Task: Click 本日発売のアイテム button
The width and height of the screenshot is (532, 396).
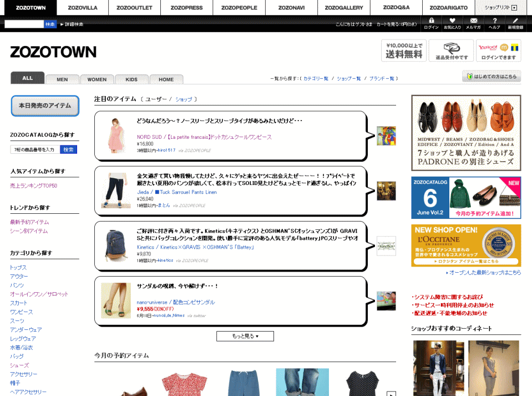Action: 45,106
